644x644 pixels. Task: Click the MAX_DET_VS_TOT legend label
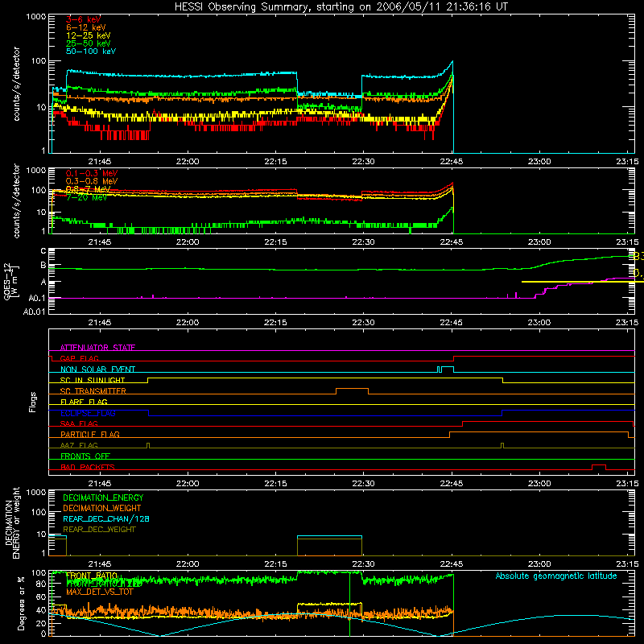click(x=100, y=592)
